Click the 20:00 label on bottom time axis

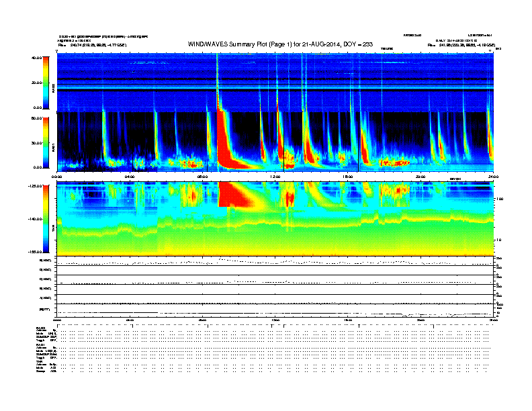click(420, 320)
